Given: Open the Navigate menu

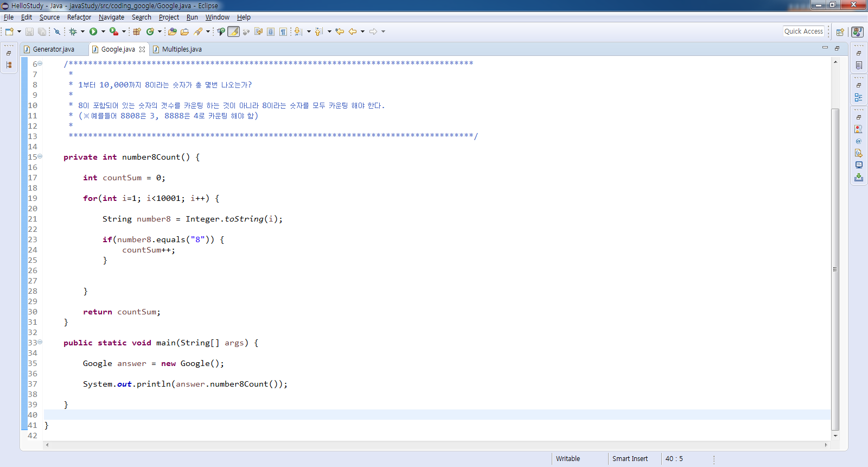Looking at the screenshot, I should coord(111,17).
